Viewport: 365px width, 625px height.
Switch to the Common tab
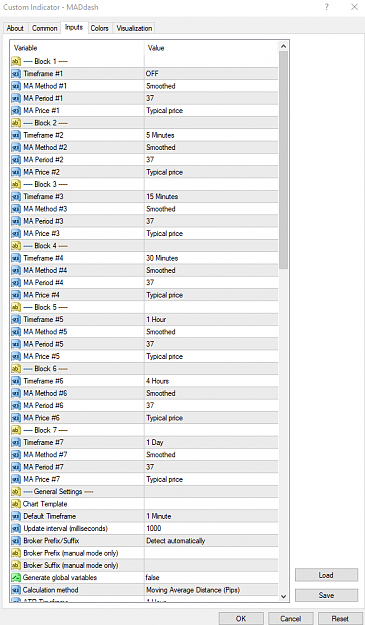click(44, 28)
